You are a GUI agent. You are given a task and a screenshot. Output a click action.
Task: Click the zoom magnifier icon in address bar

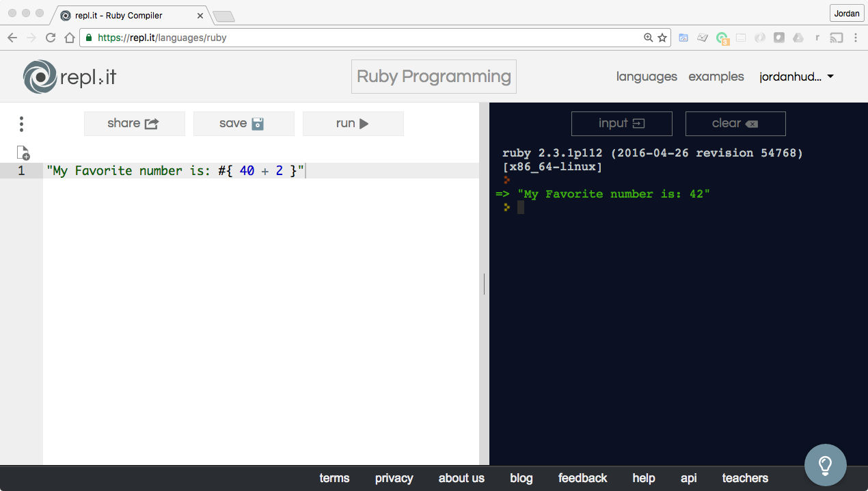pyautogui.click(x=649, y=38)
